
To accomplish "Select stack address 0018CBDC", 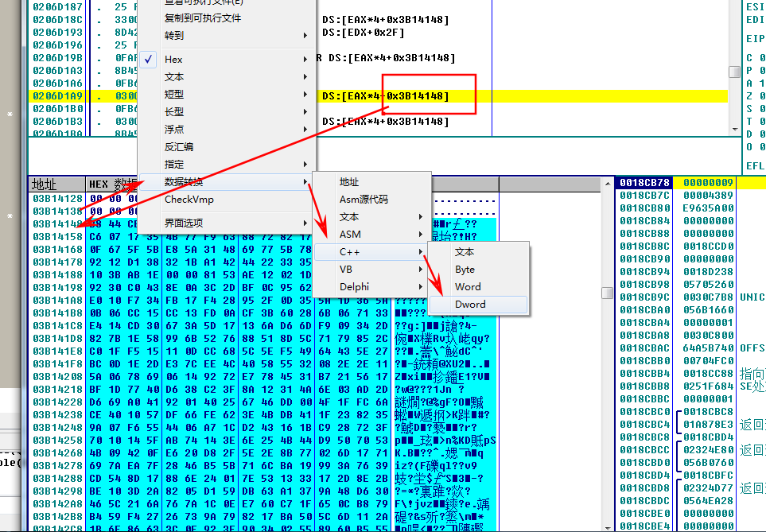I will [645, 499].
